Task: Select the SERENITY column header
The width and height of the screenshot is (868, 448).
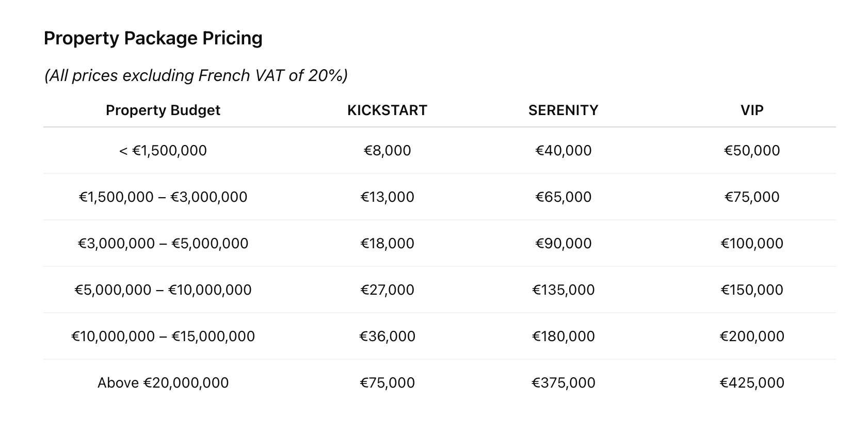Action: [563, 110]
